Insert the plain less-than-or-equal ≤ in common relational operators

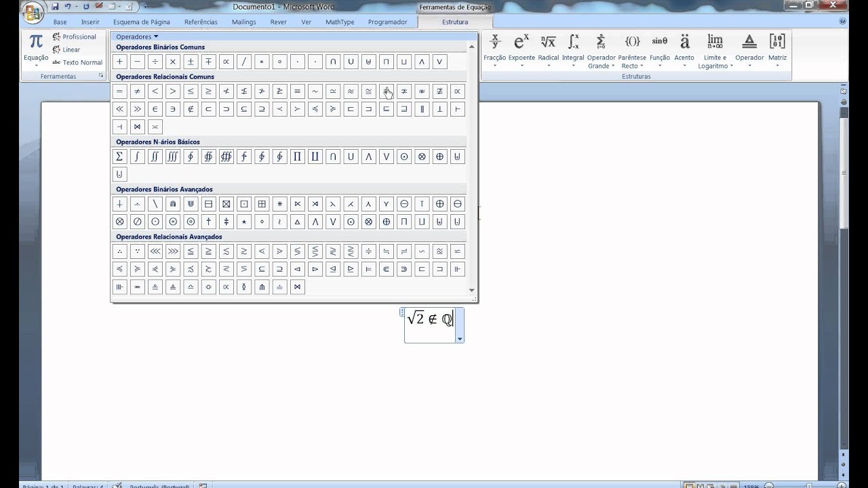pyautogui.click(x=191, y=91)
